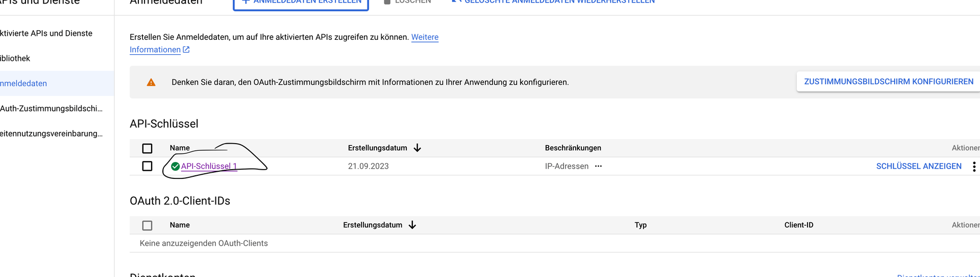980x277 pixels.
Task: Toggle the OAuth 2.0-Client-IDs header checkbox
Action: tap(148, 225)
